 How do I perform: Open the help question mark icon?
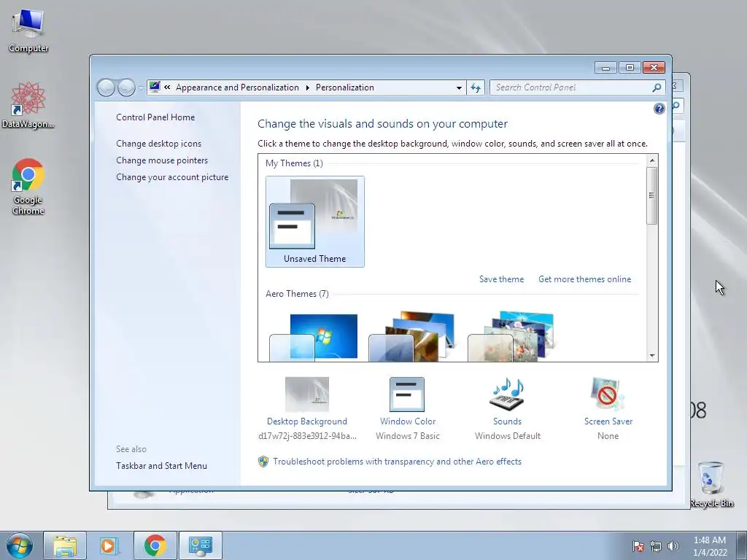click(x=659, y=109)
